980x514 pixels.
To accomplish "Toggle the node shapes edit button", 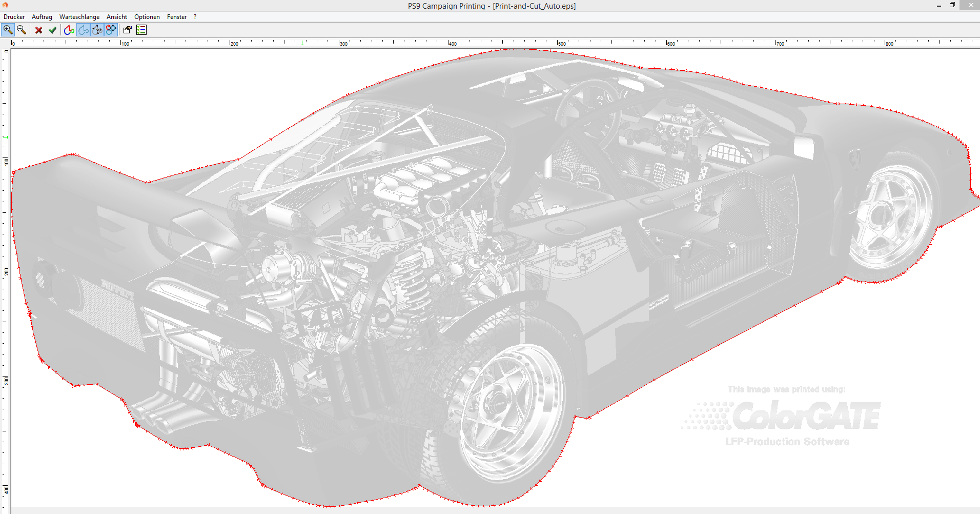I will click(111, 30).
